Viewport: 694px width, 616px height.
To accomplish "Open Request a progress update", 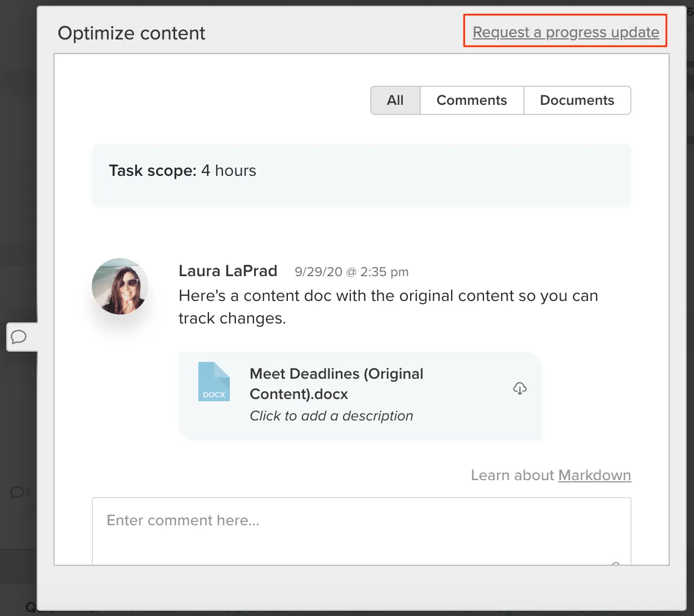I will pyautogui.click(x=566, y=32).
